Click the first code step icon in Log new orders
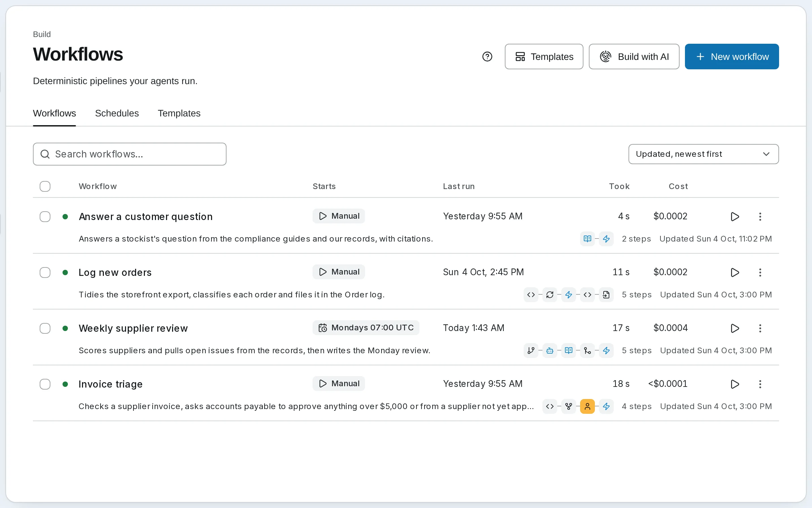Viewport: 812px width, 508px height. coord(531,295)
